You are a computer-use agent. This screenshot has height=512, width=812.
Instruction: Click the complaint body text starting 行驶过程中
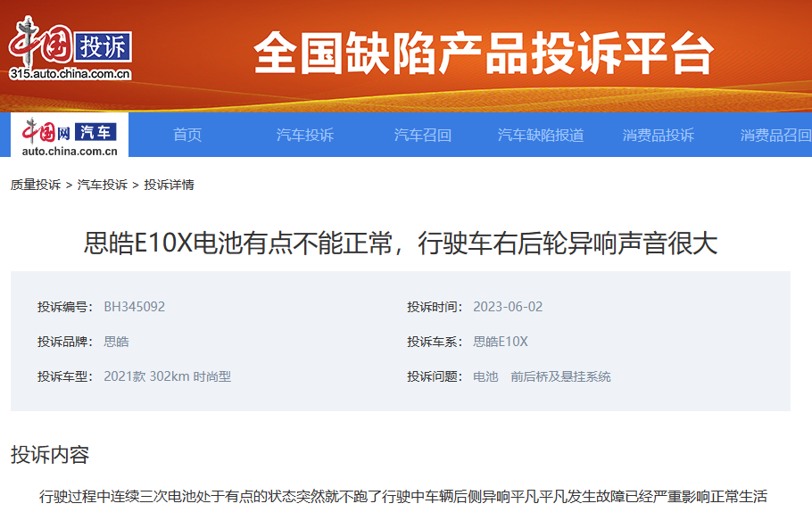tap(403, 497)
